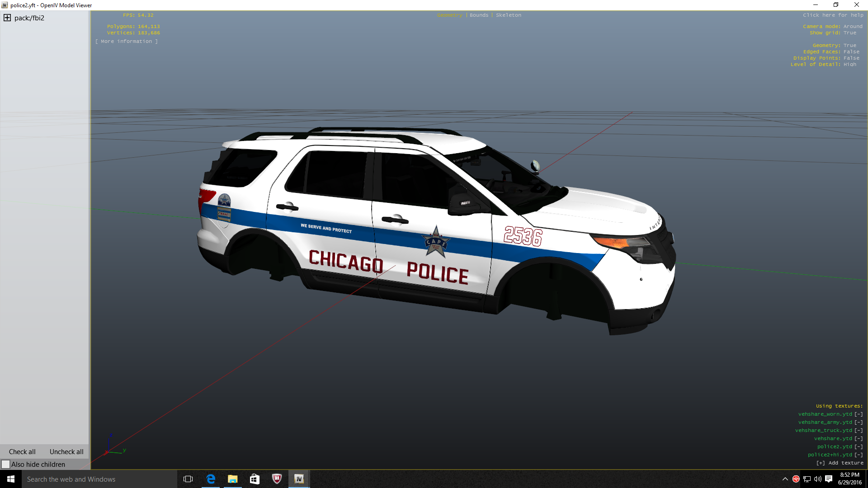
Task: Open the Windows Start menu
Action: (11, 479)
